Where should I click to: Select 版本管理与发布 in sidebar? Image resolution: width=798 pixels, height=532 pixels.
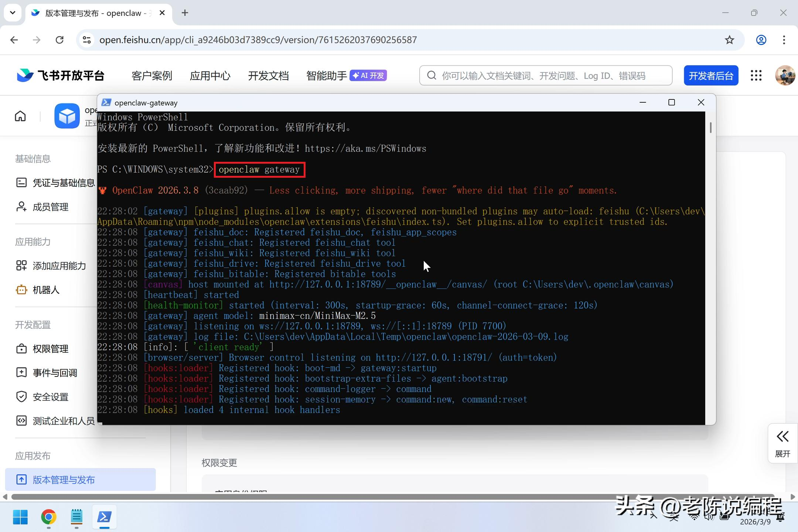point(64,480)
